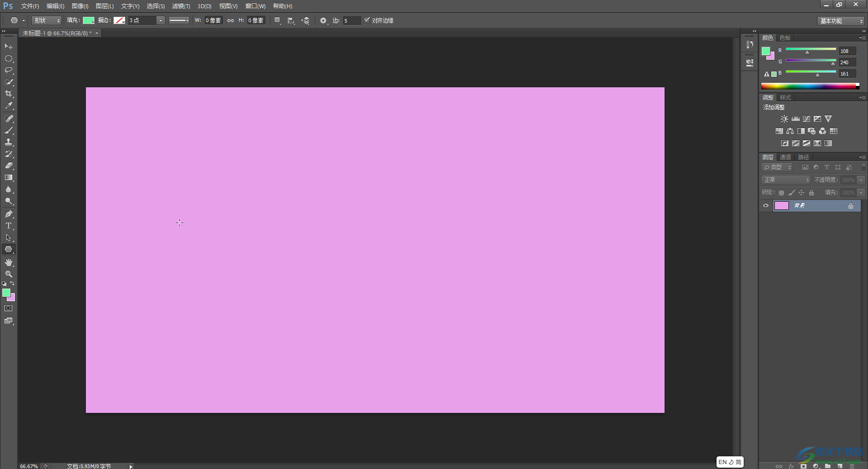This screenshot has height=469, width=868.
Task: Switch to the 色板 tab
Action: [x=785, y=38]
